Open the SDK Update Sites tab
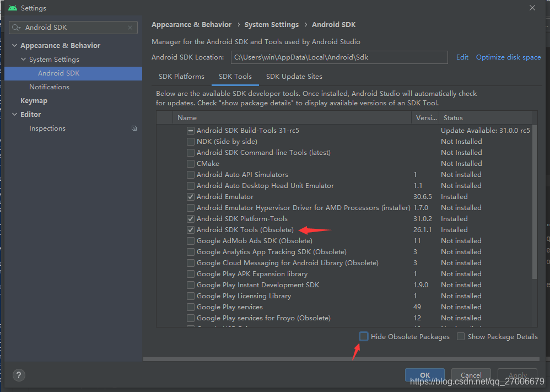 point(294,77)
